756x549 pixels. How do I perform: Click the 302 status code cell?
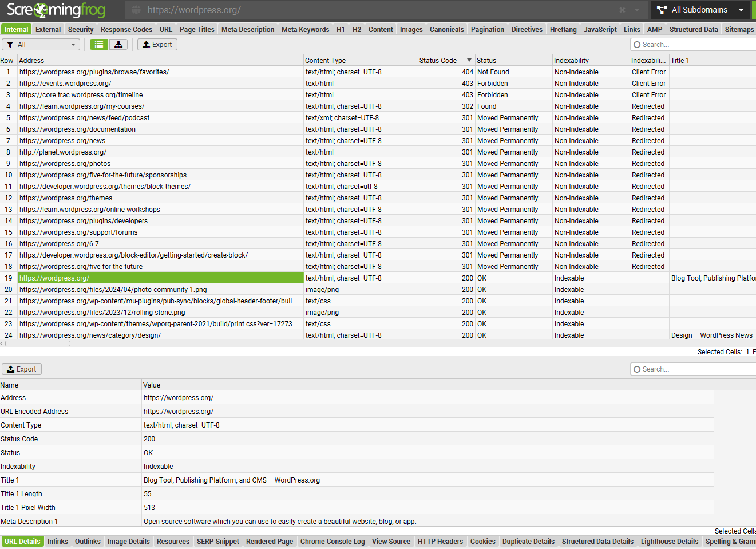click(446, 106)
